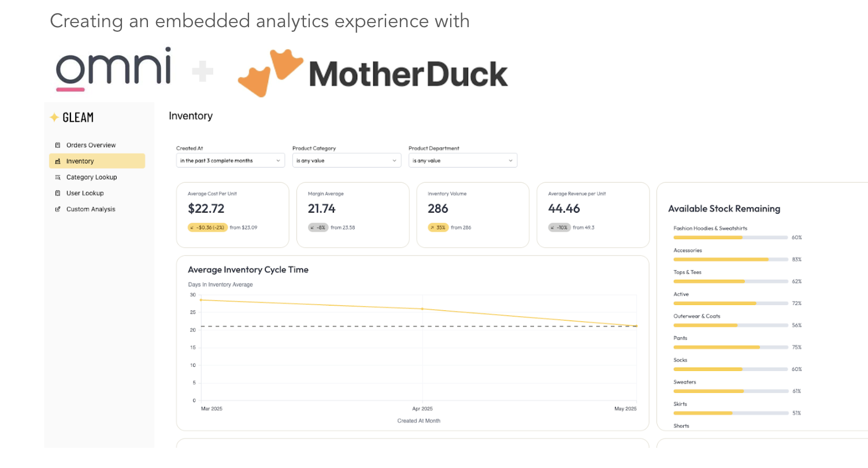
Task: Click the Inventory sidebar icon
Action: coord(58,161)
